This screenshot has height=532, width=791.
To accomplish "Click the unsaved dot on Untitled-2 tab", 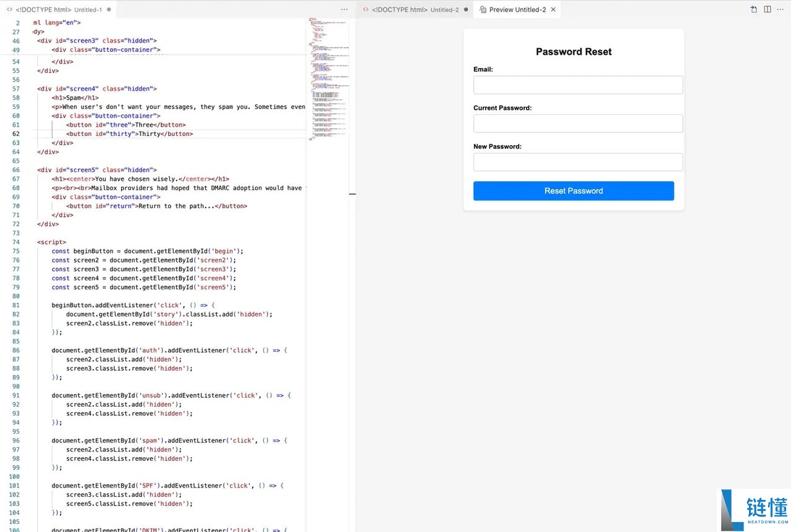I will tap(466, 10).
